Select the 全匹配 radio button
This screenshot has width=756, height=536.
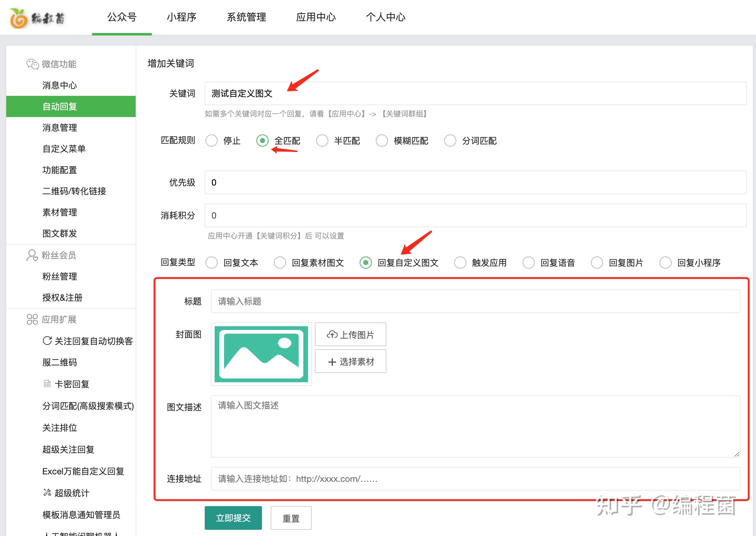coord(262,141)
